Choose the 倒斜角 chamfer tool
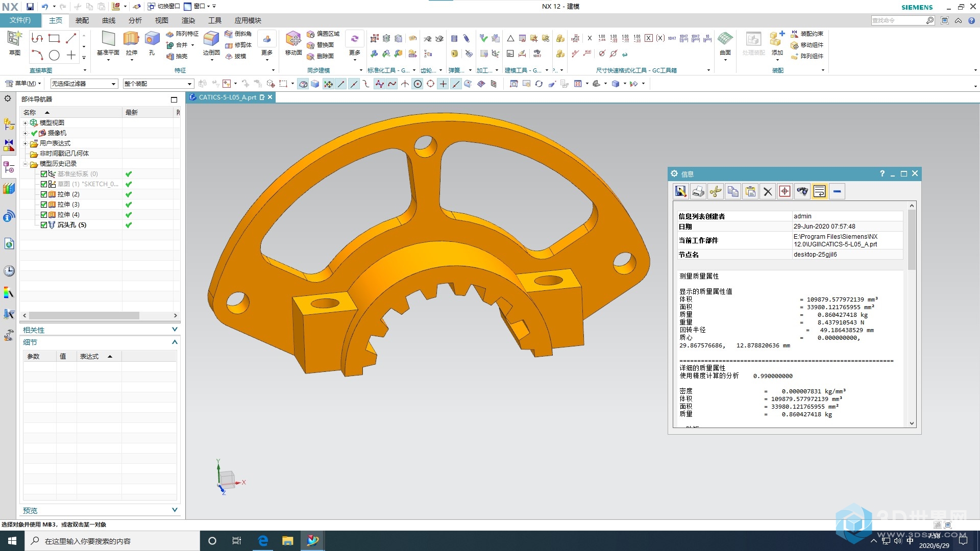 pos(238,34)
